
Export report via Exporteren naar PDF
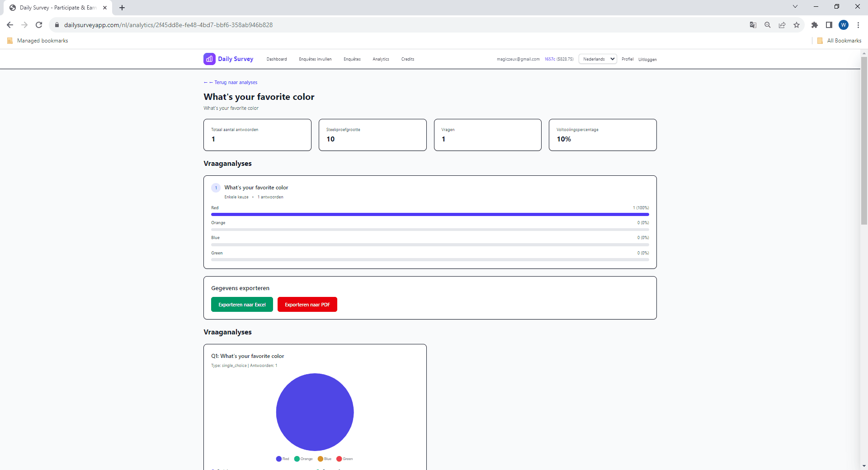pos(307,304)
